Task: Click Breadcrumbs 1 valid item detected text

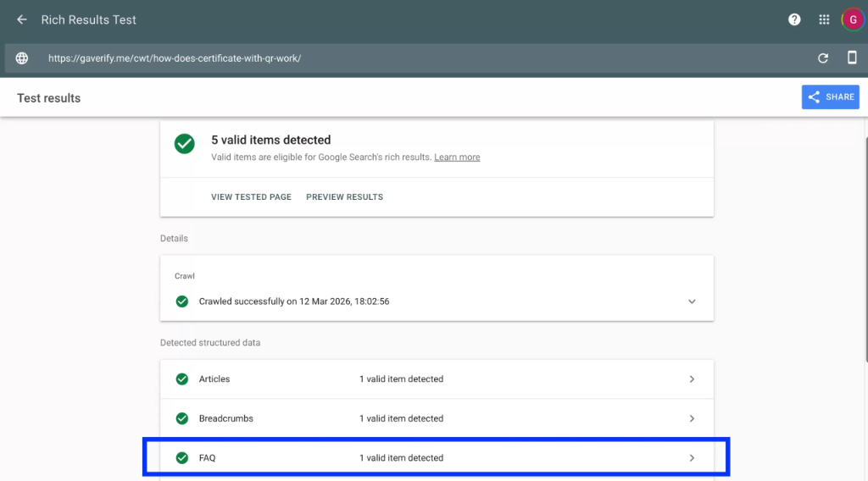Action: point(401,418)
